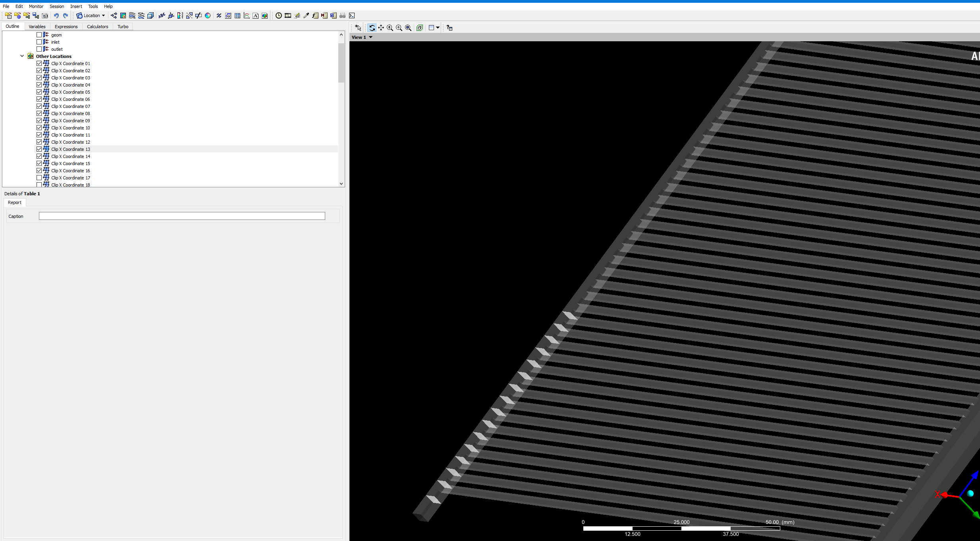Insert a Table using the table icon
This screenshot has height=541, width=980.
237,16
